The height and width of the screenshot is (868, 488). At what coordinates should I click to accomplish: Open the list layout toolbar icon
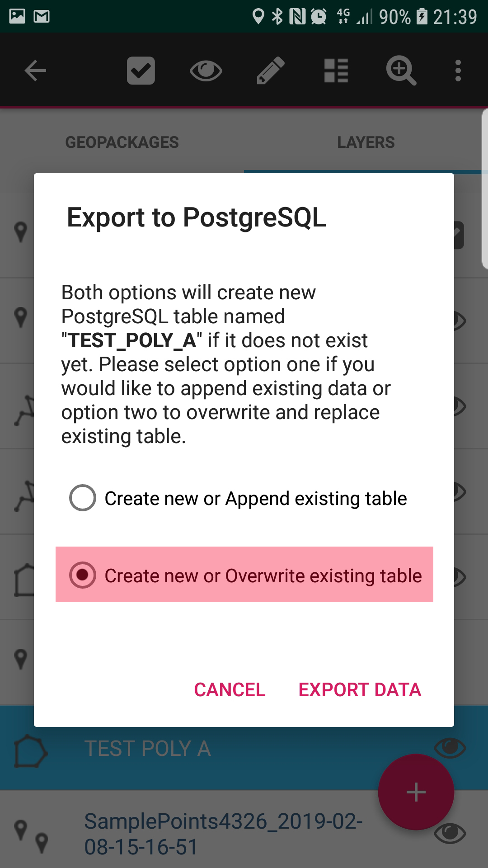(336, 71)
